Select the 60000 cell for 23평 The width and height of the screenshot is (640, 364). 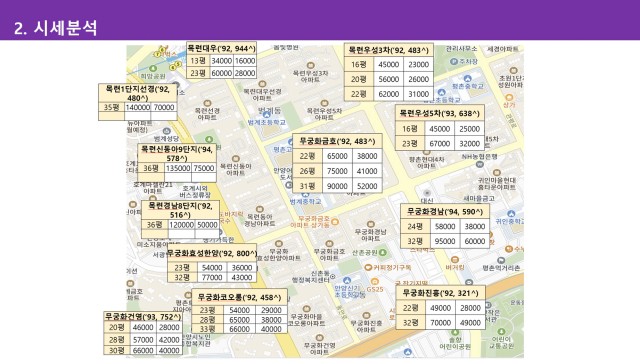222,73
